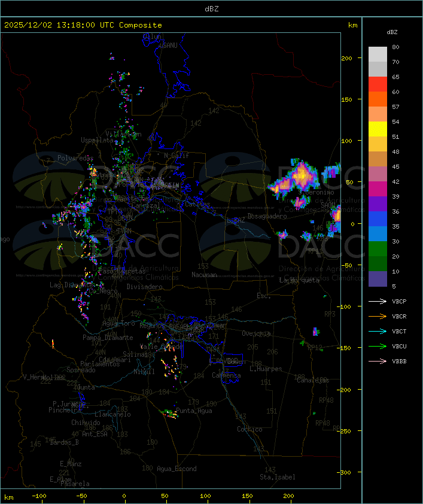Screen dimensions: 423x504
Task: Click the S.Geronimo map label
Action: 317,192
